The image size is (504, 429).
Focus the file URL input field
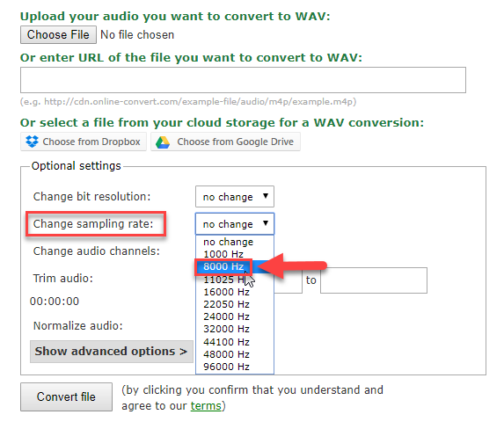[243, 80]
